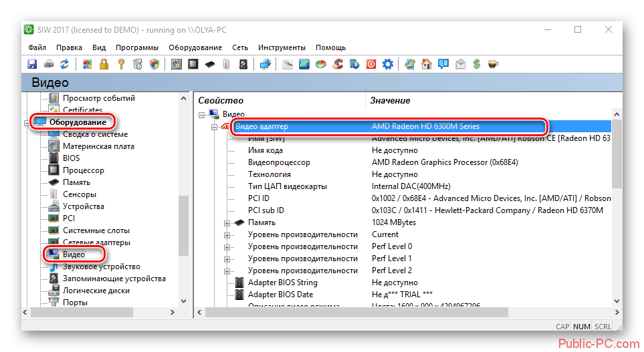This screenshot has height=352, width=644.
Task: Select Материнская плата in the tree
Action: (x=98, y=146)
